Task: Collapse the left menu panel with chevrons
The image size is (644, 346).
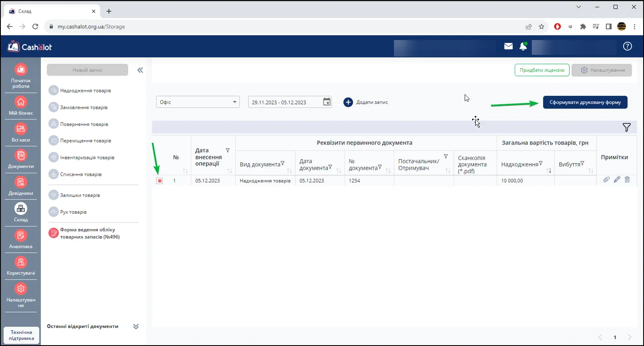Action: click(140, 70)
